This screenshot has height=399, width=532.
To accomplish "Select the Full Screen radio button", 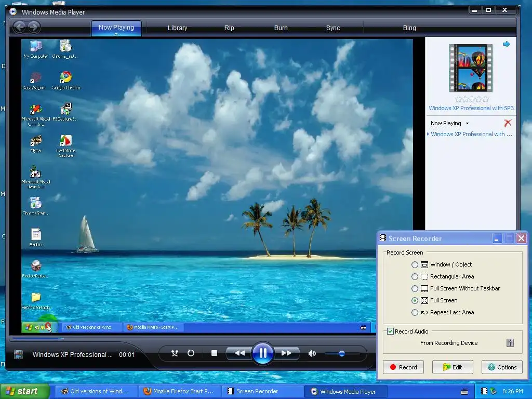I will pyautogui.click(x=415, y=300).
